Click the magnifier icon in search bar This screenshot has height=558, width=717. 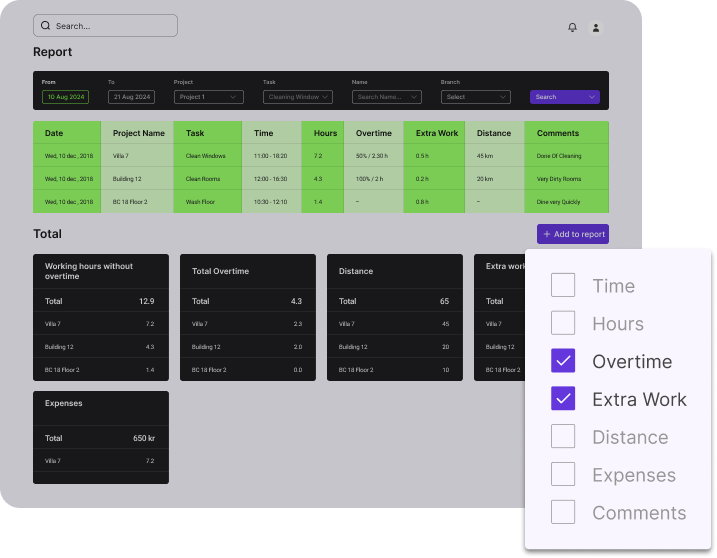pyautogui.click(x=46, y=26)
